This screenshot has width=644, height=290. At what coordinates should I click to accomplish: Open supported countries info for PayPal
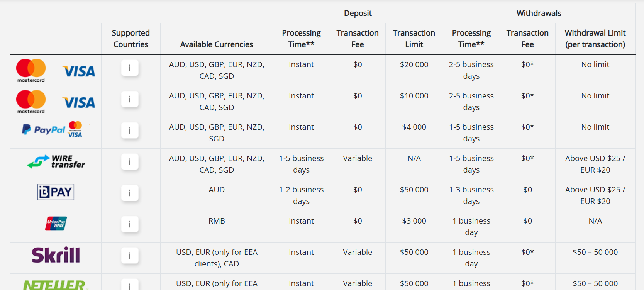[x=130, y=131]
